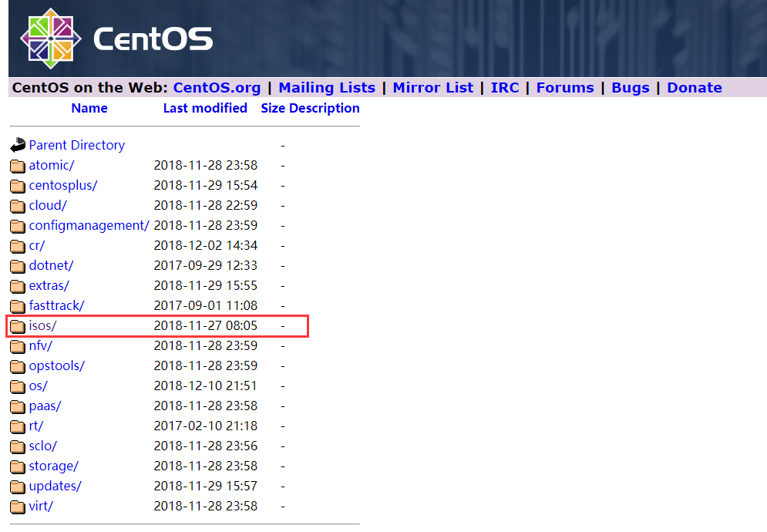
Task: Click the folder icon beside extras/
Action: tap(18, 286)
